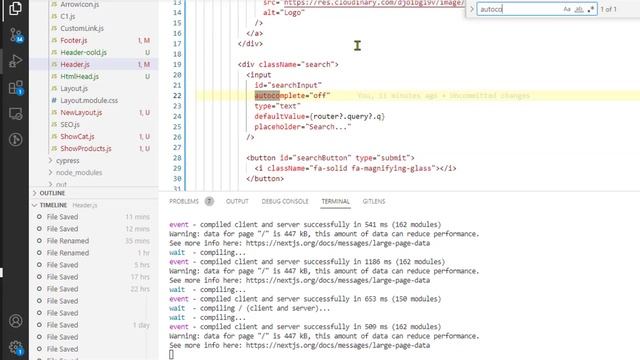Open the GitLens view icon
This screenshot has height=360, width=640.
tap(16, 140)
